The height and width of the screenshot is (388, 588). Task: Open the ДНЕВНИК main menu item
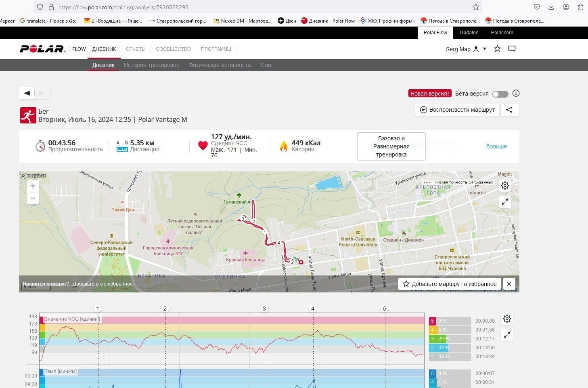point(104,49)
